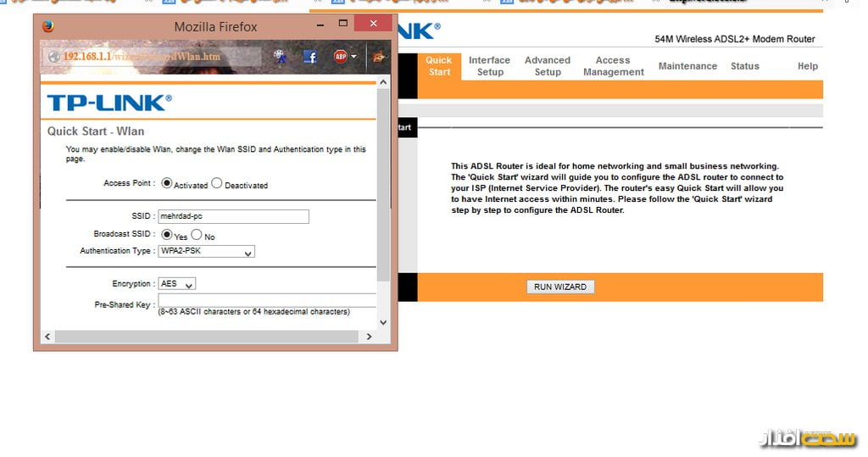Click the orange extension icon after ABP
This screenshot has height=457, width=868.
(380, 57)
